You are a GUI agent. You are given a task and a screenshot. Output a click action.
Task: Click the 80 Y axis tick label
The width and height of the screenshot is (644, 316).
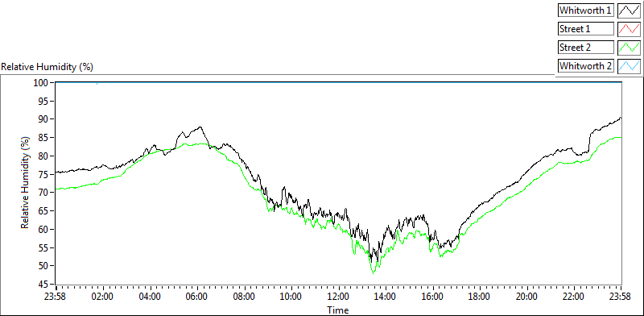point(43,156)
